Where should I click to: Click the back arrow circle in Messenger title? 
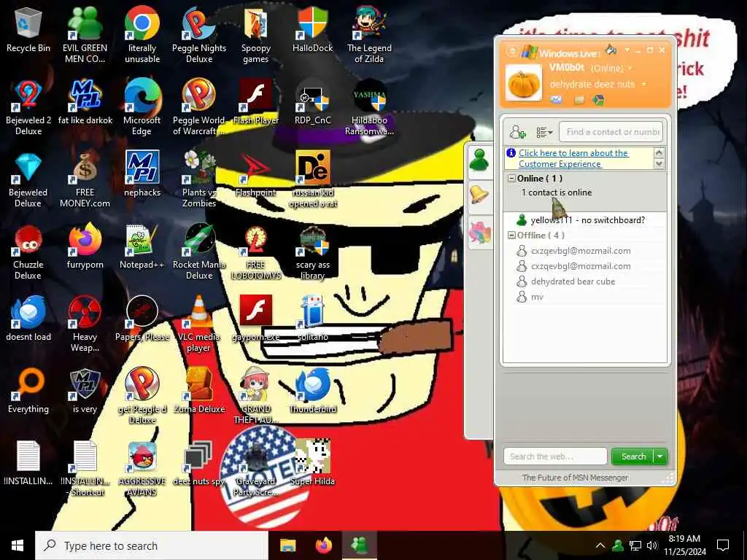click(513, 50)
